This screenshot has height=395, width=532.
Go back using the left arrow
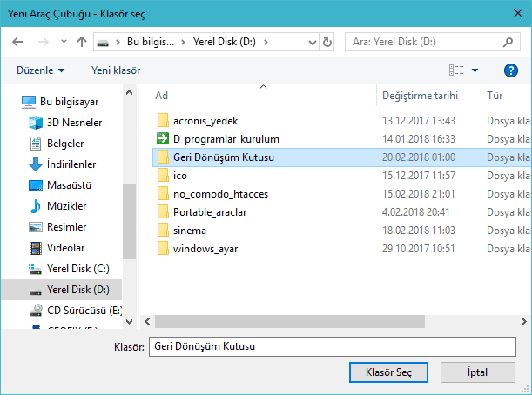17,42
